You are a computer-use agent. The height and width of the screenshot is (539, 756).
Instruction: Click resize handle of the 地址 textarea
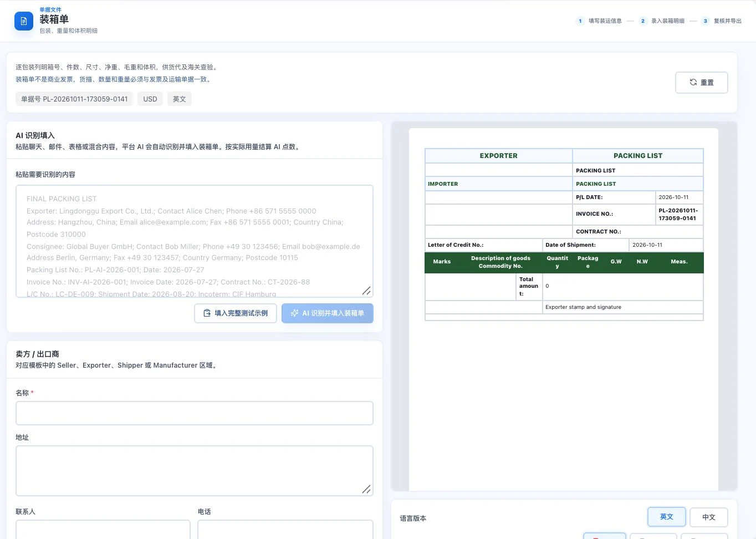pos(366,489)
